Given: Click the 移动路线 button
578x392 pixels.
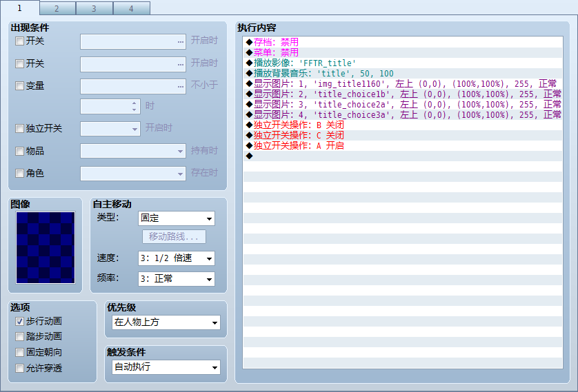Looking at the screenshot, I should pos(174,237).
